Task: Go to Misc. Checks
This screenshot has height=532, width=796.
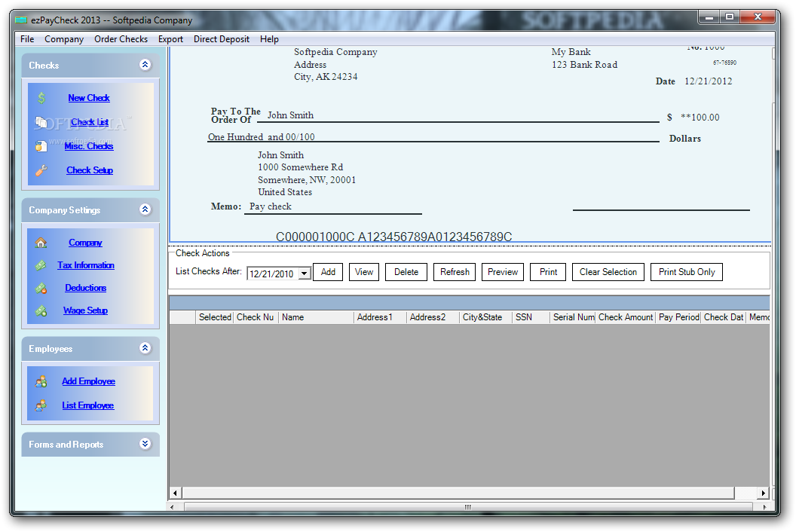Action: 89,146
